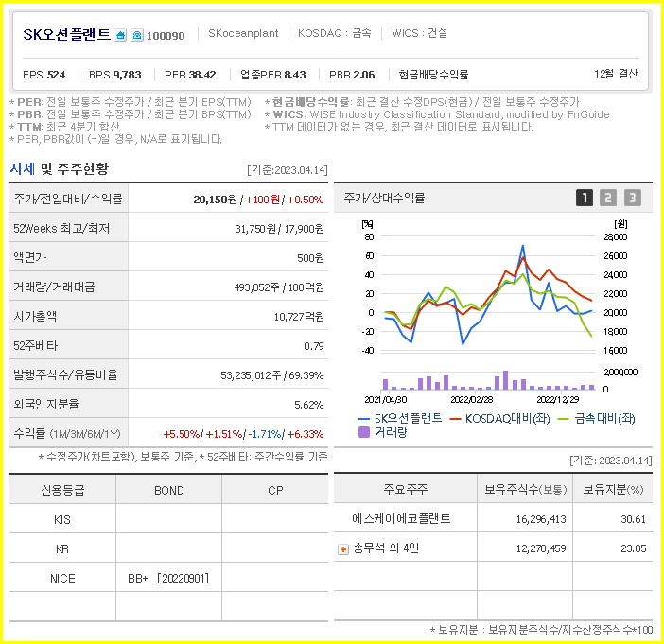664x644 pixels.
Task: Select the KOSDAQ대비(좌) legend entry
Action: tap(500, 419)
